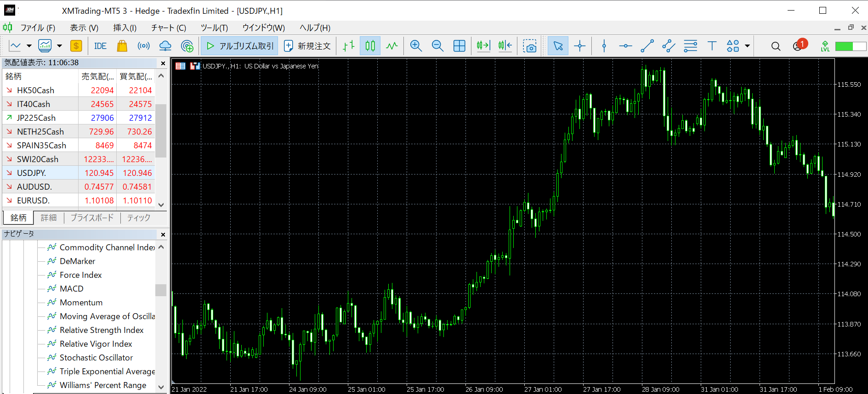Click the green connection status bar
This screenshot has width=868, height=394.
tap(851, 46)
